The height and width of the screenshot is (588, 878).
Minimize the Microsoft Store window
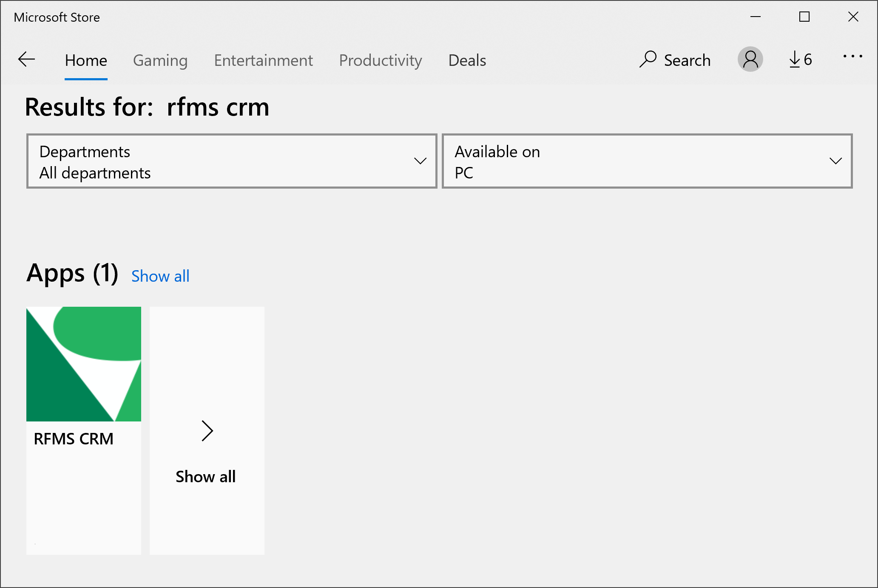point(756,17)
